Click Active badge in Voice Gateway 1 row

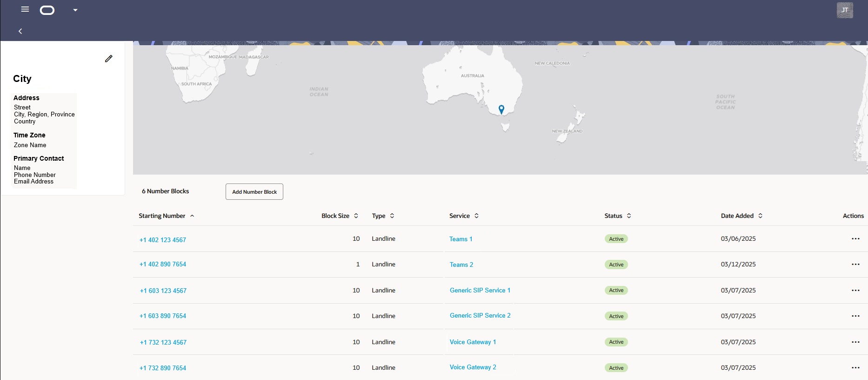(616, 342)
